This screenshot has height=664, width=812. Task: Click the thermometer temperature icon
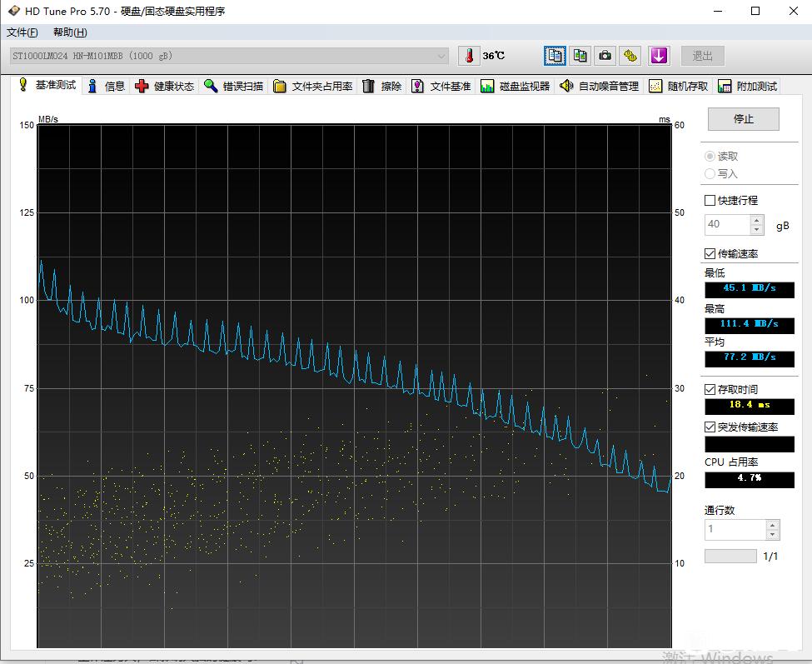click(469, 56)
